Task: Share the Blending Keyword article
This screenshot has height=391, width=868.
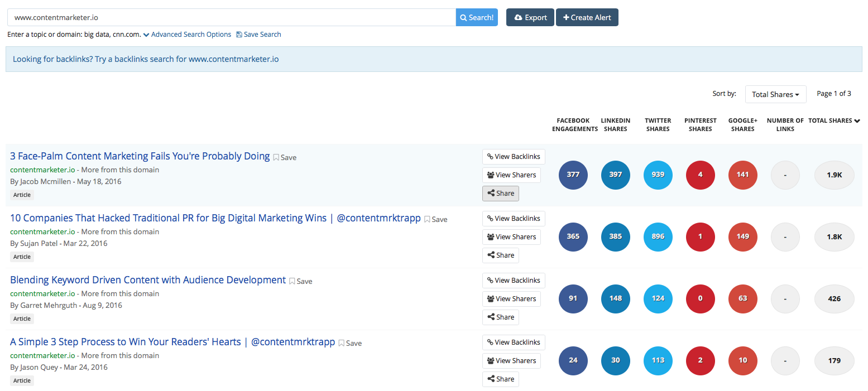Action: coord(501,317)
